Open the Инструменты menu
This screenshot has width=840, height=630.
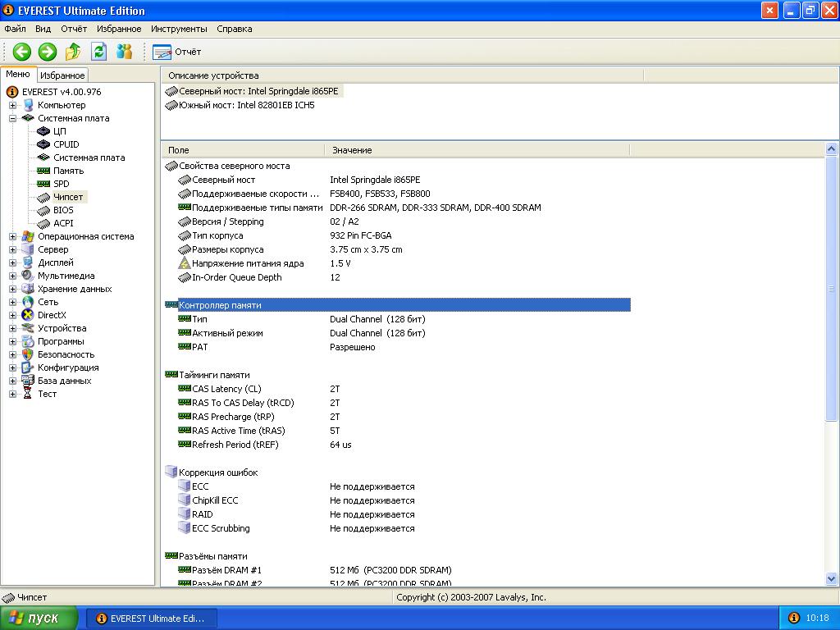(x=179, y=29)
